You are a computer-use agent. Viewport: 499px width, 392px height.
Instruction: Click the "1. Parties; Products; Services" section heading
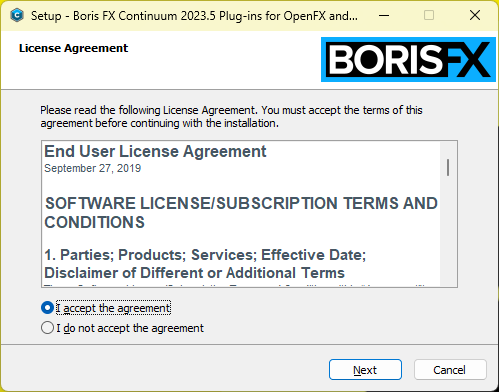click(x=205, y=255)
